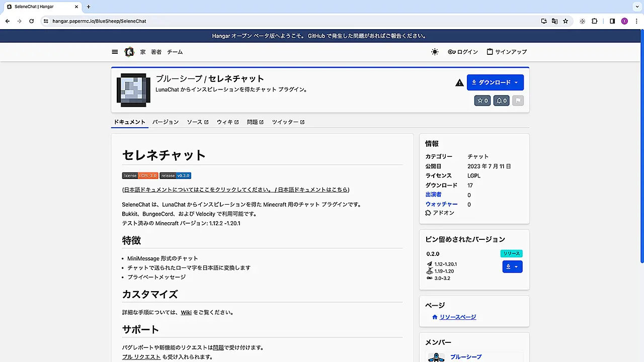Click the ログイン link
The width and height of the screenshot is (644, 362).
(463, 52)
